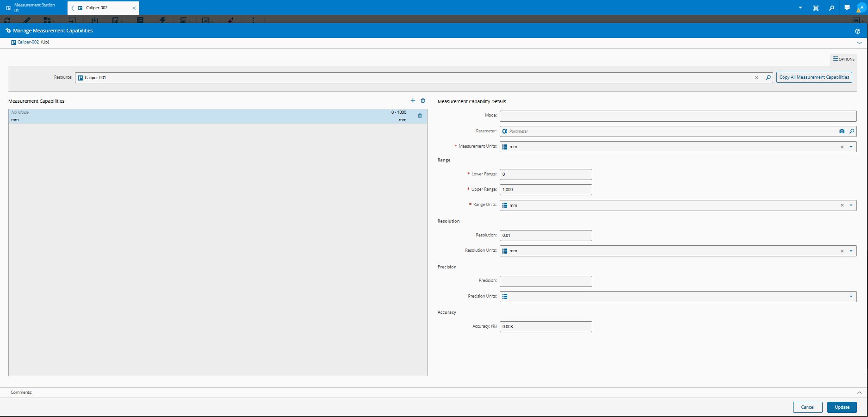Clear the Caliper-001 resource field
The image size is (868, 417).
click(x=756, y=78)
